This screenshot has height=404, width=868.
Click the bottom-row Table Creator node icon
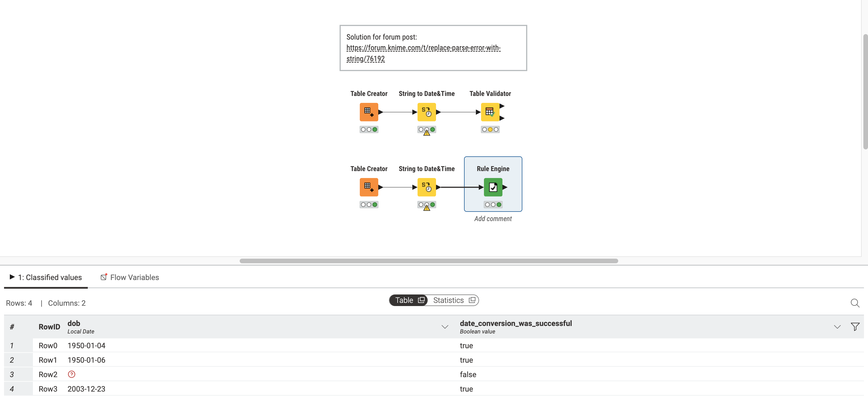[x=369, y=187]
